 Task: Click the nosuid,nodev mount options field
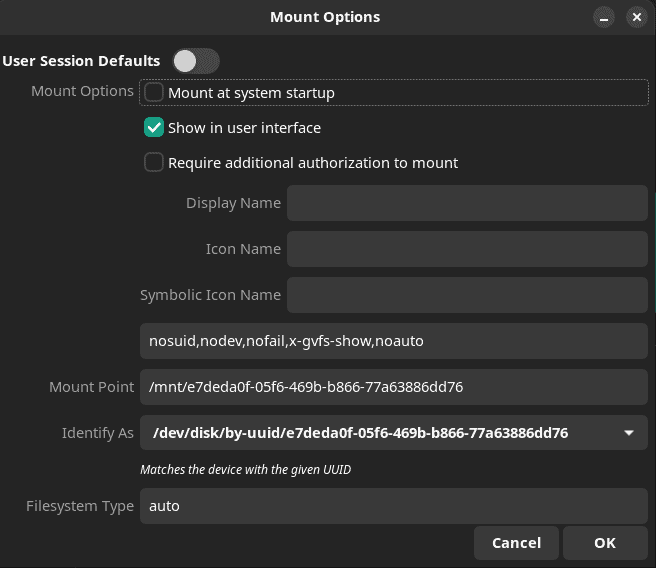393,341
